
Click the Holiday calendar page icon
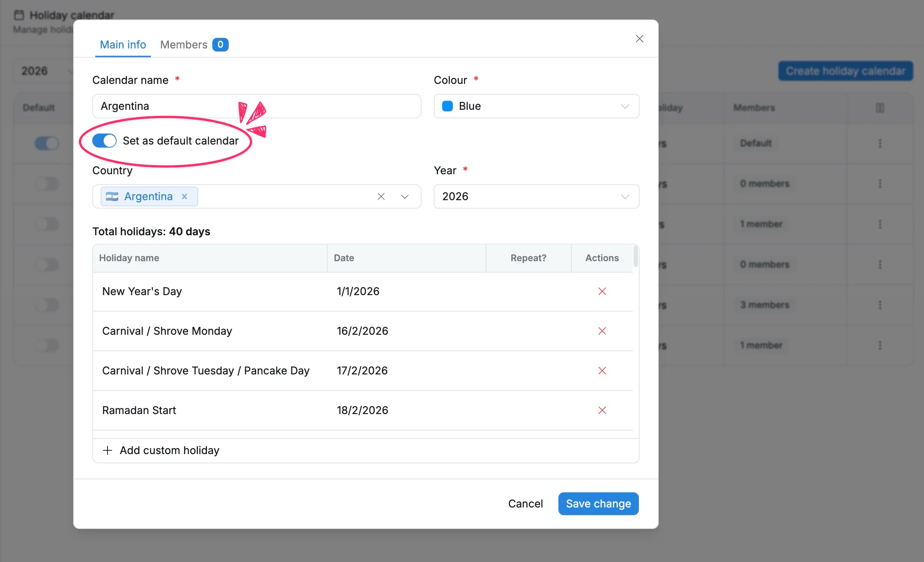click(x=19, y=15)
